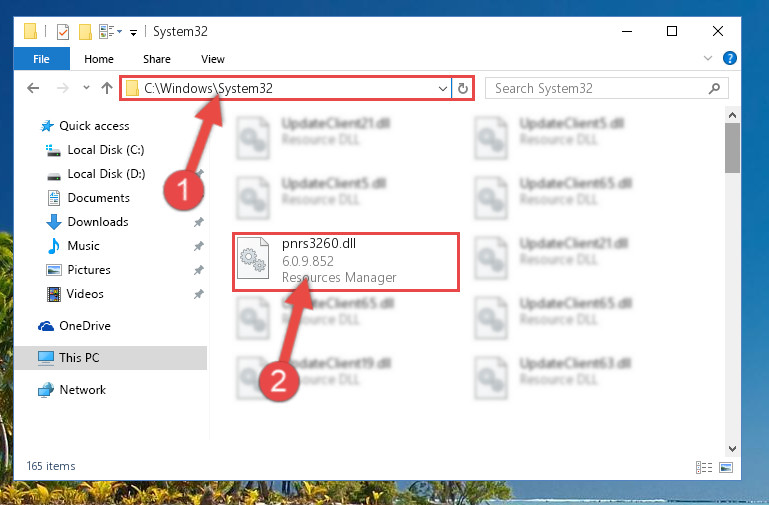Click the New folder icon in title bar
Screen dimensions: 769x505
click(x=85, y=32)
